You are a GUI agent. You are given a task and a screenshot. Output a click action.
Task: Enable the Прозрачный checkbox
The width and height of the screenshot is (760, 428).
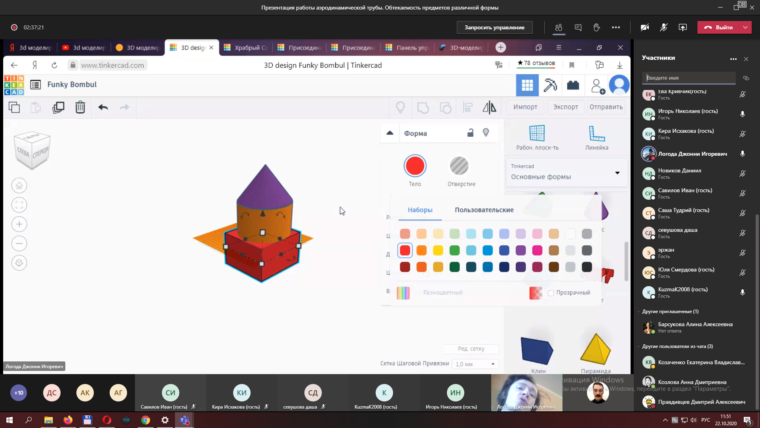(x=551, y=292)
